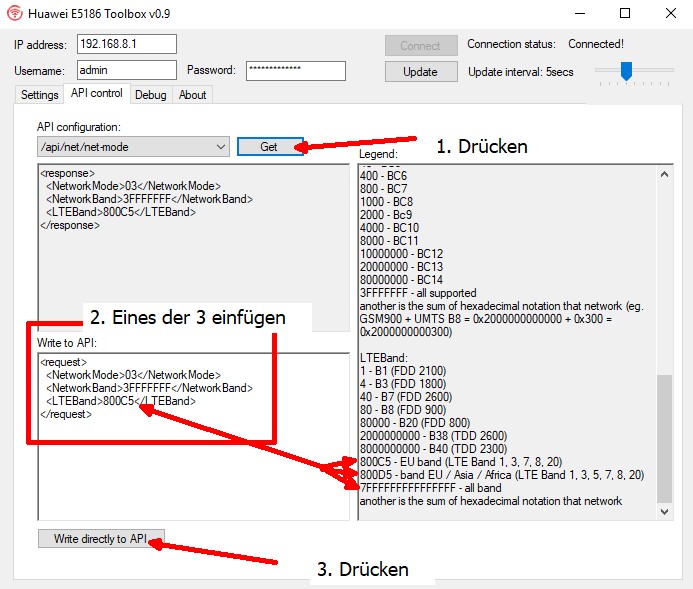Click legend line '1 - B1 (FDD 2100)'

(x=403, y=371)
